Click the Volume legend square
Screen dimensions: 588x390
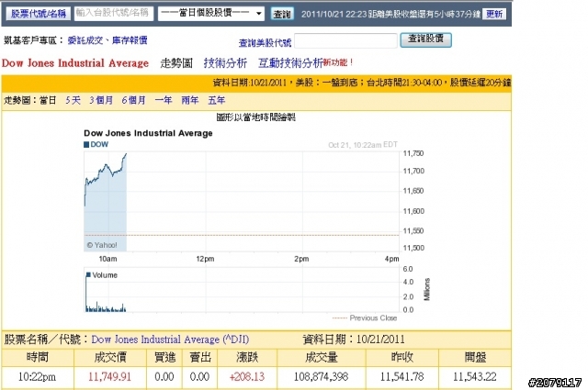[88, 275]
